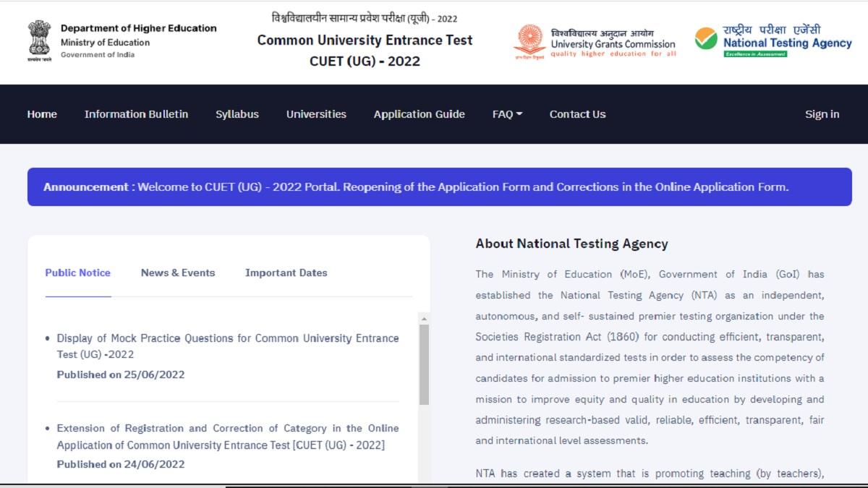Image resolution: width=868 pixels, height=488 pixels.
Task: Open the Application Guide
Action: tap(420, 114)
